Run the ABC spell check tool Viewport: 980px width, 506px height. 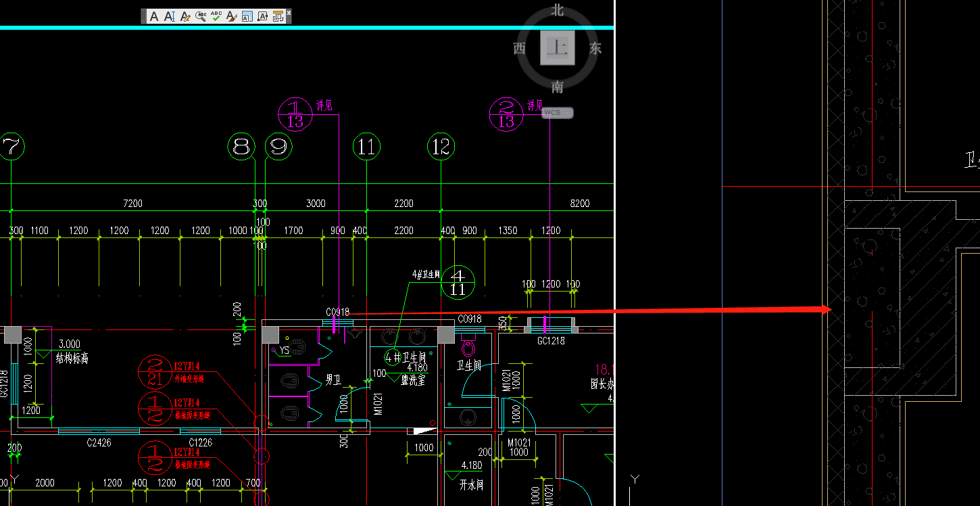216,16
